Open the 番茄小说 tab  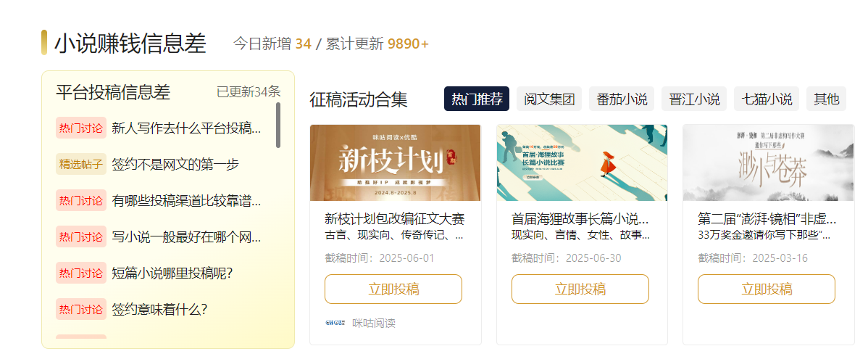click(622, 99)
